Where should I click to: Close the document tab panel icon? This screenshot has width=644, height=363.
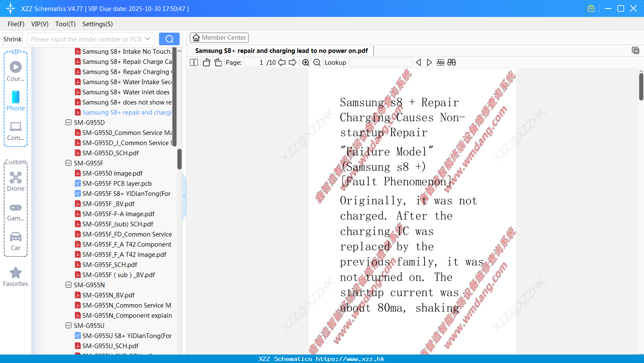coord(636,50)
